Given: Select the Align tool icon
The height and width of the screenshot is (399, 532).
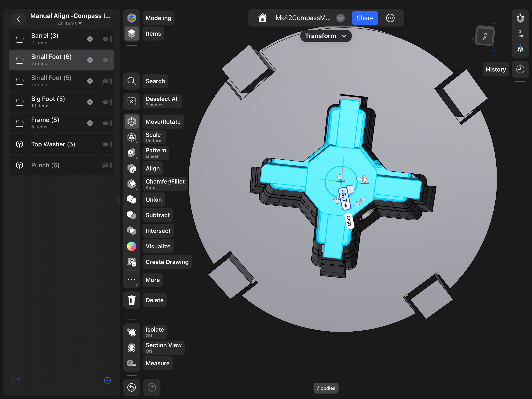Looking at the screenshot, I should pyautogui.click(x=132, y=169).
